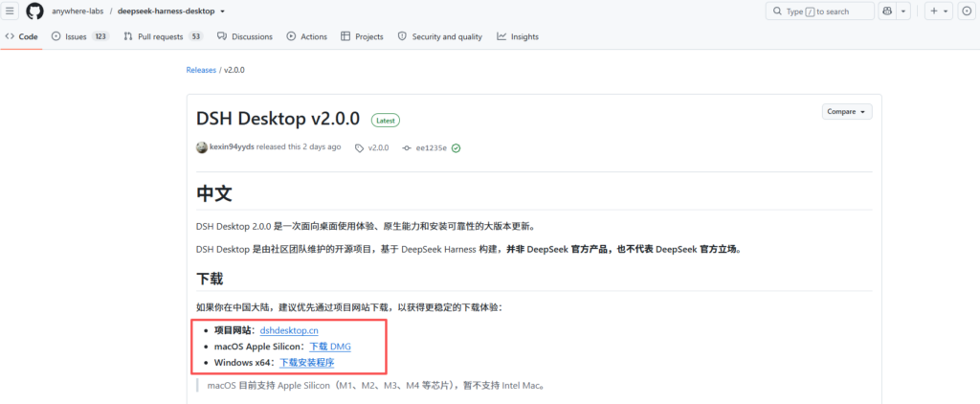
Task: Open the Security and quality tab
Action: pyautogui.click(x=440, y=37)
